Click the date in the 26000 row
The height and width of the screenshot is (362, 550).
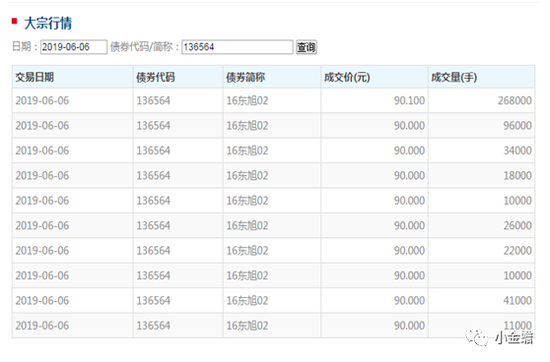click(42, 226)
